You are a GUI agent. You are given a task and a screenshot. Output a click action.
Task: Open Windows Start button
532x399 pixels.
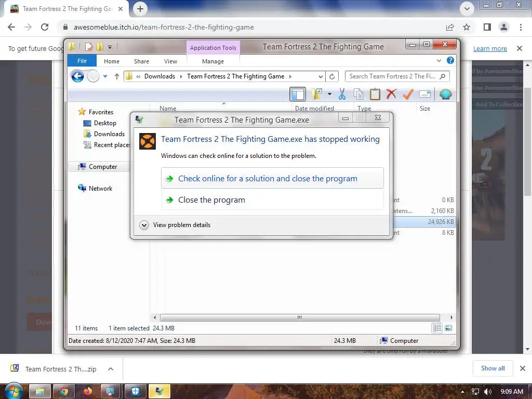13,391
